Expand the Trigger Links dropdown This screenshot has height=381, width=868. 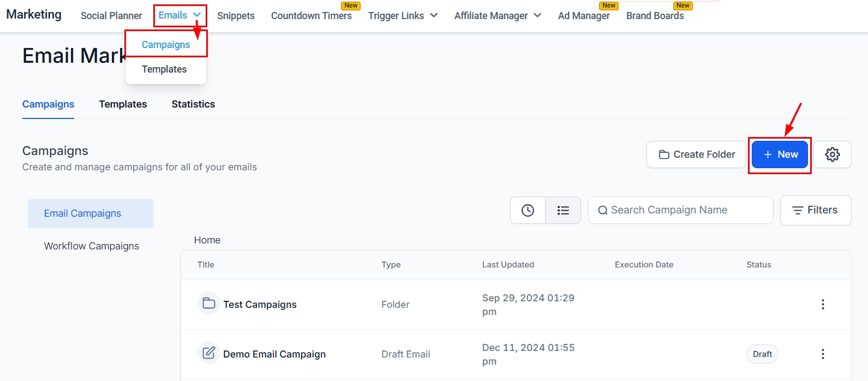[x=403, y=16]
